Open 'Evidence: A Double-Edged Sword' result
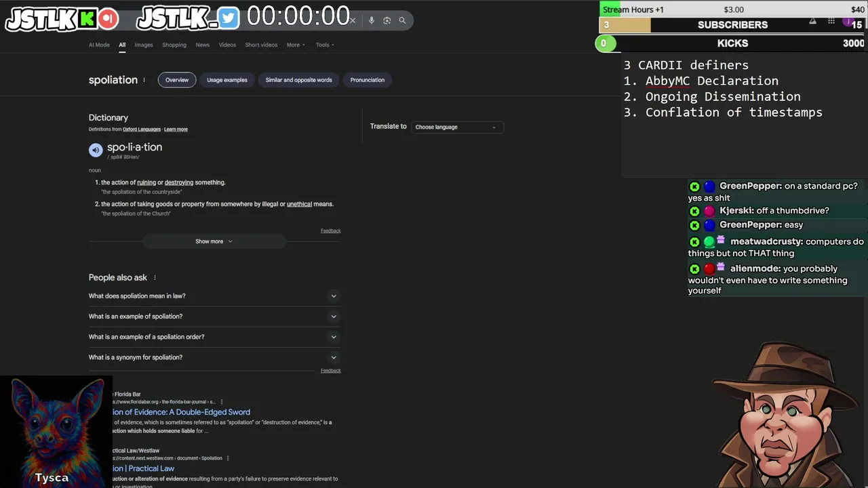 (181, 412)
